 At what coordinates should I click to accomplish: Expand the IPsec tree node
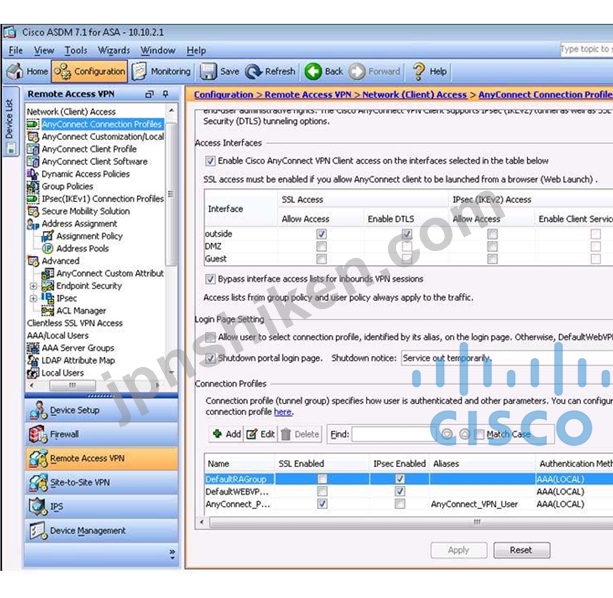pos(34,299)
